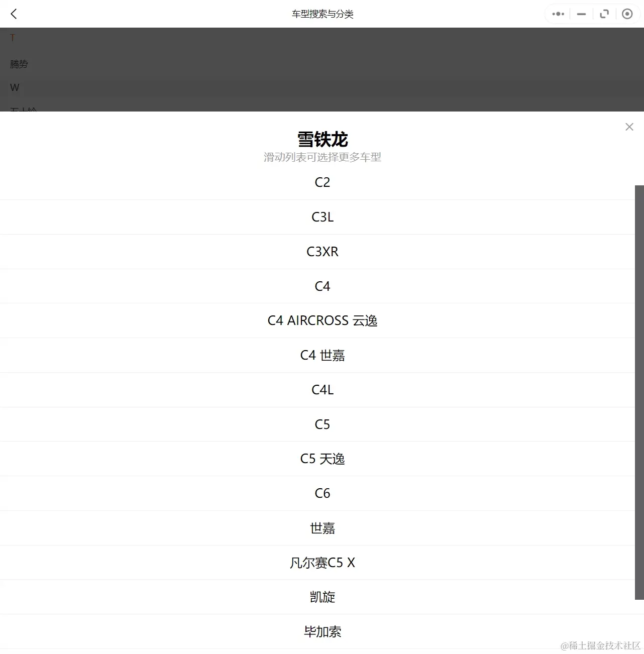Select C4 世嘉 from the model list
Image resolution: width=644 pixels, height=654 pixels.
pyautogui.click(x=322, y=355)
